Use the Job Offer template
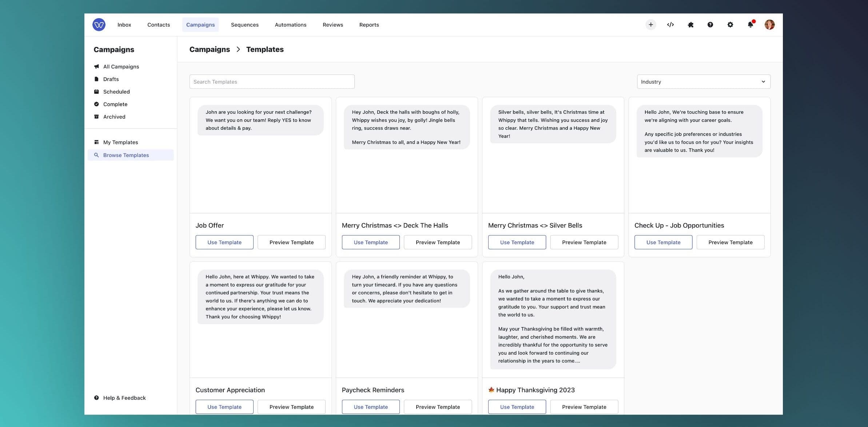The width and height of the screenshot is (868, 427). [x=224, y=242]
